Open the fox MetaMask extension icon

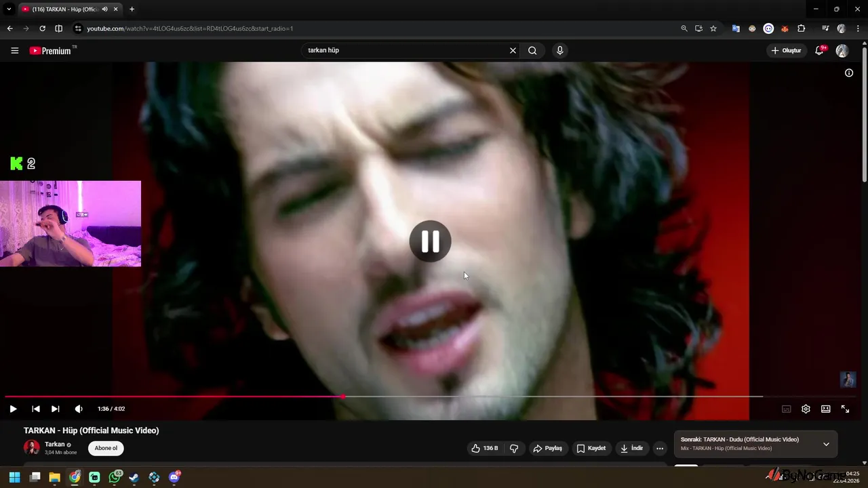tap(785, 28)
